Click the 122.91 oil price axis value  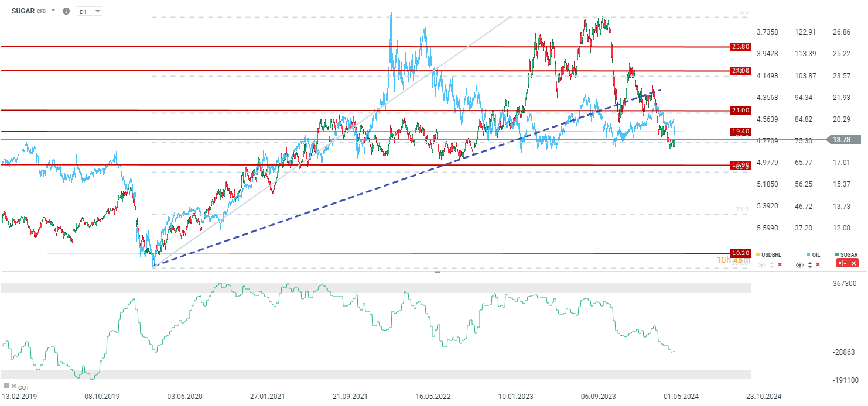(x=805, y=32)
